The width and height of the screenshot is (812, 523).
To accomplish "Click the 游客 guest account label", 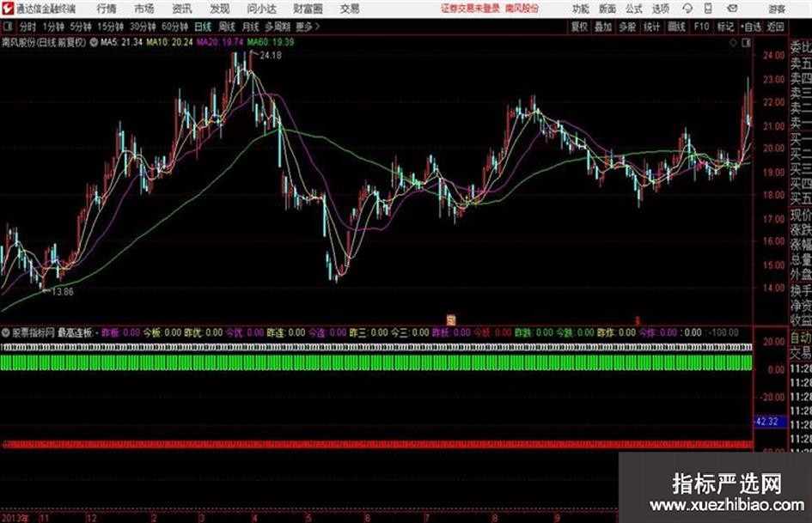I will pos(777,9).
